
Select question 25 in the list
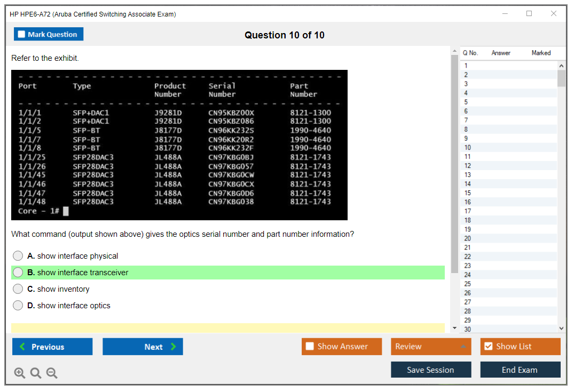click(x=468, y=284)
